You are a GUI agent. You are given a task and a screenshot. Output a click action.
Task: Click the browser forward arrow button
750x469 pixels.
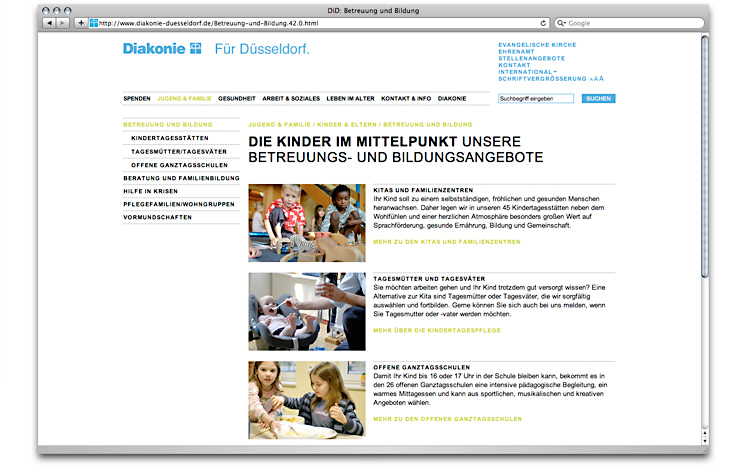click(x=62, y=23)
